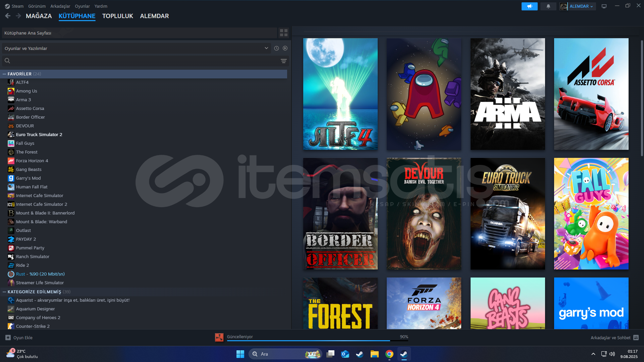Open the weather widget in the taskbar

tap(22, 354)
